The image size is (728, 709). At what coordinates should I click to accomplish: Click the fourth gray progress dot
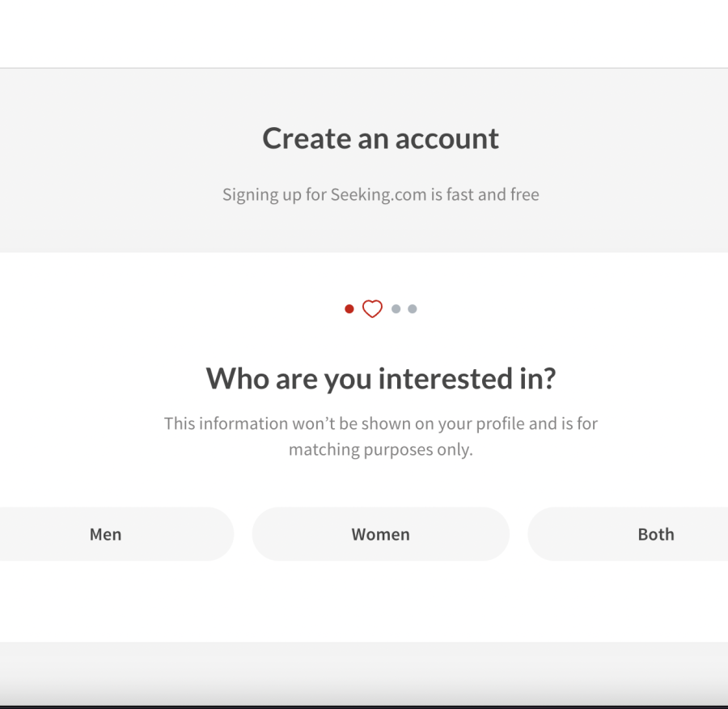point(413,308)
